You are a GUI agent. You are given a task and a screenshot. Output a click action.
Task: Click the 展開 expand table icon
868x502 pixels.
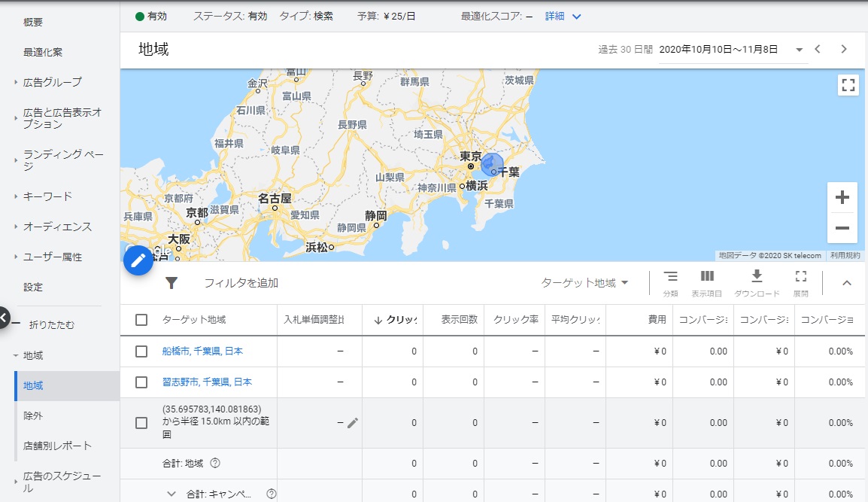click(800, 283)
